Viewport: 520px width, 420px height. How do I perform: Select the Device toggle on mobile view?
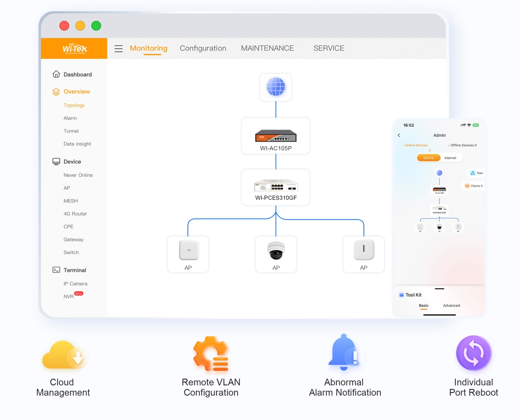tap(429, 158)
